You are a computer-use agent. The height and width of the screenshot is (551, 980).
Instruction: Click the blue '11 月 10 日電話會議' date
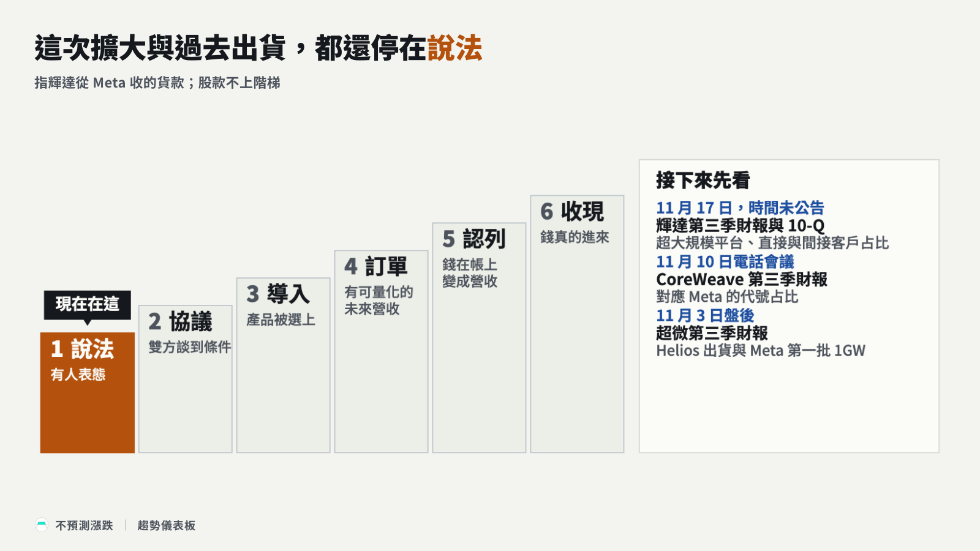point(725,262)
